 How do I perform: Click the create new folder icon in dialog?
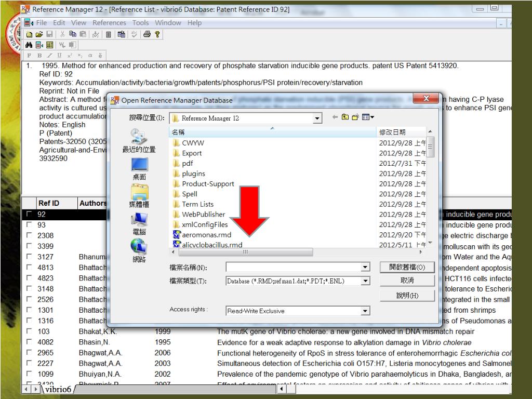[x=355, y=117]
